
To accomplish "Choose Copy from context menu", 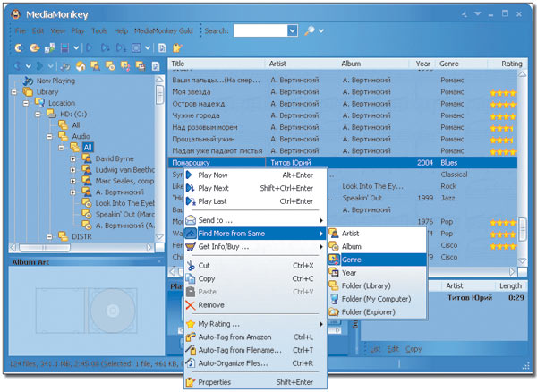I will click(x=255, y=278).
